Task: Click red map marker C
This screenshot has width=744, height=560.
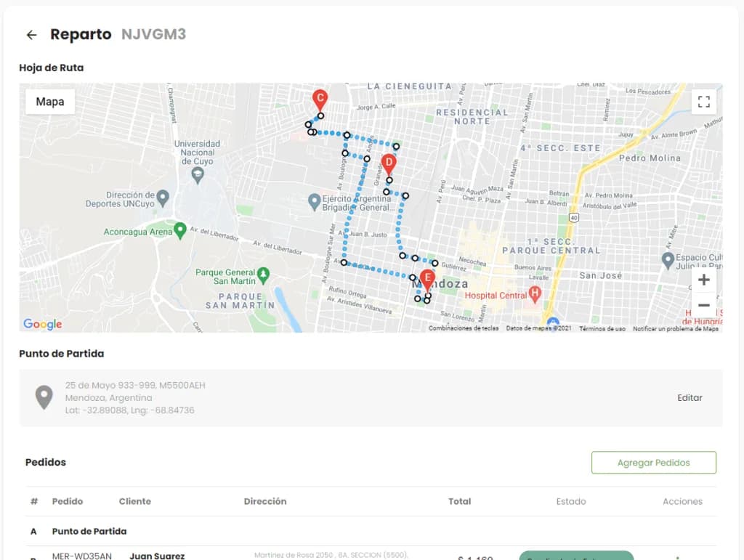Action: 320,100
